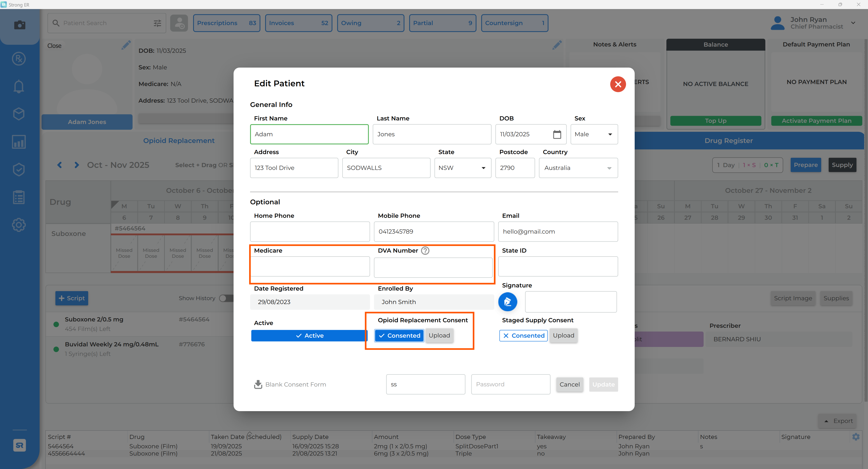Viewport: 868px width, 469px height.
Task: Click the camera icon in sidebar
Action: tap(19, 25)
